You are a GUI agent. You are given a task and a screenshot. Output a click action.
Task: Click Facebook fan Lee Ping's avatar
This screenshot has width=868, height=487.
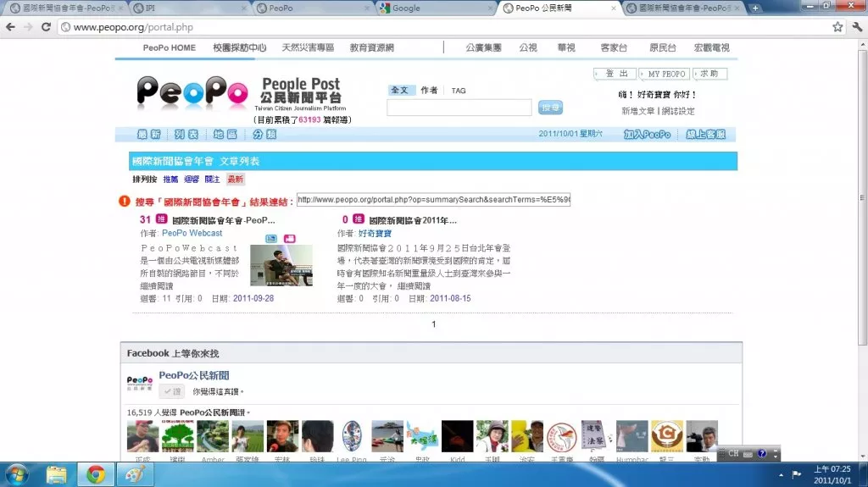352,436
